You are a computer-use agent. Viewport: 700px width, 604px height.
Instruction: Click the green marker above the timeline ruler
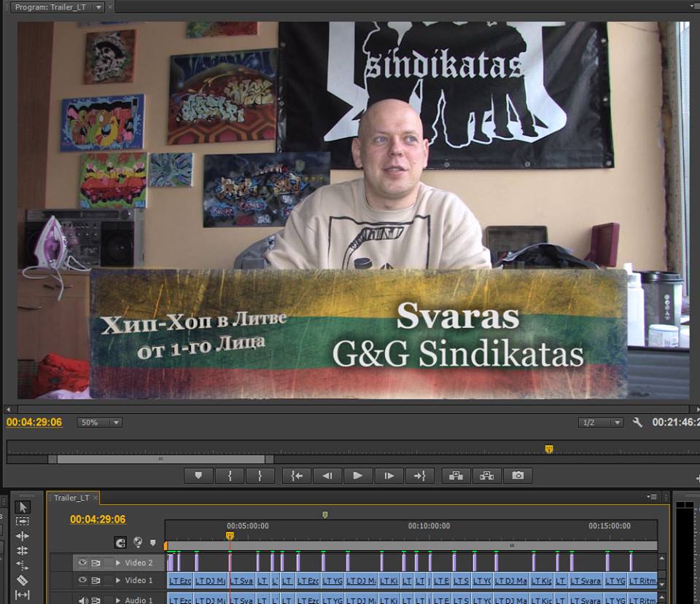(325, 515)
